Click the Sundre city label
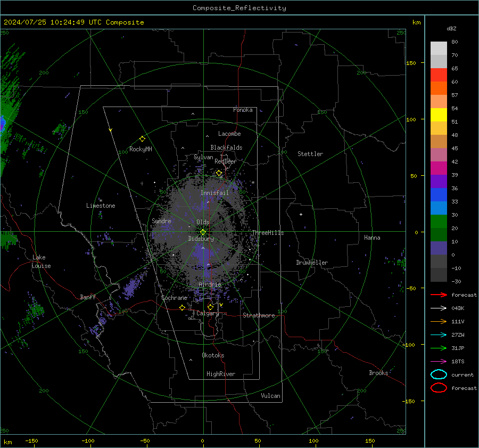This screenshot has width=479, height=448. pos(161,221)
